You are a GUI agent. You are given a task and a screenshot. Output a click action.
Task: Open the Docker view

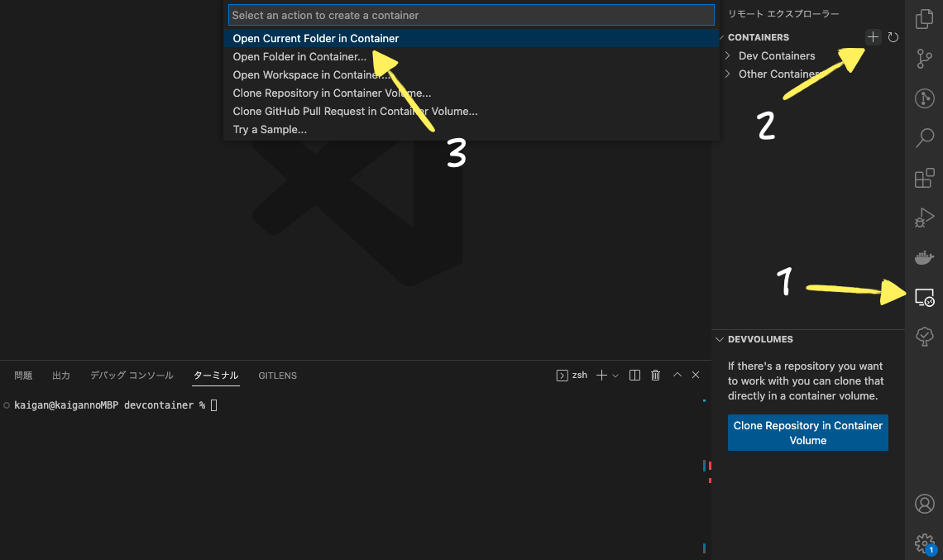point(924,257)
